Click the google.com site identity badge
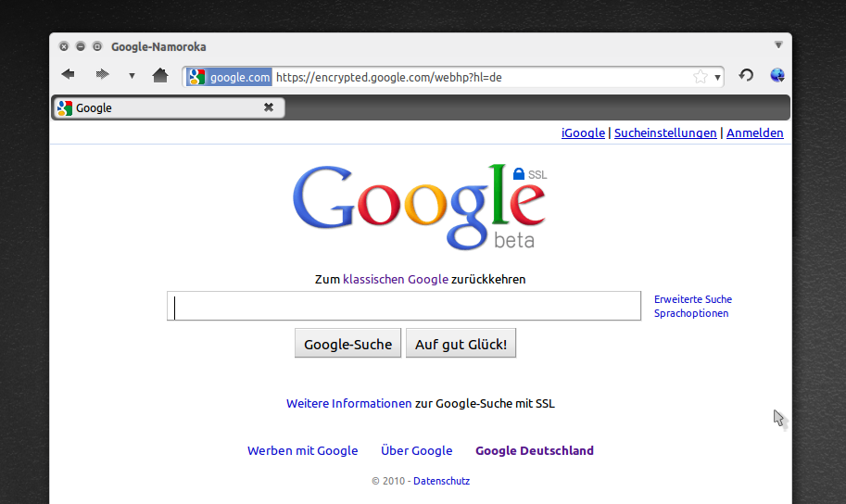Viewport: 846px width, 504px height. 229,77
